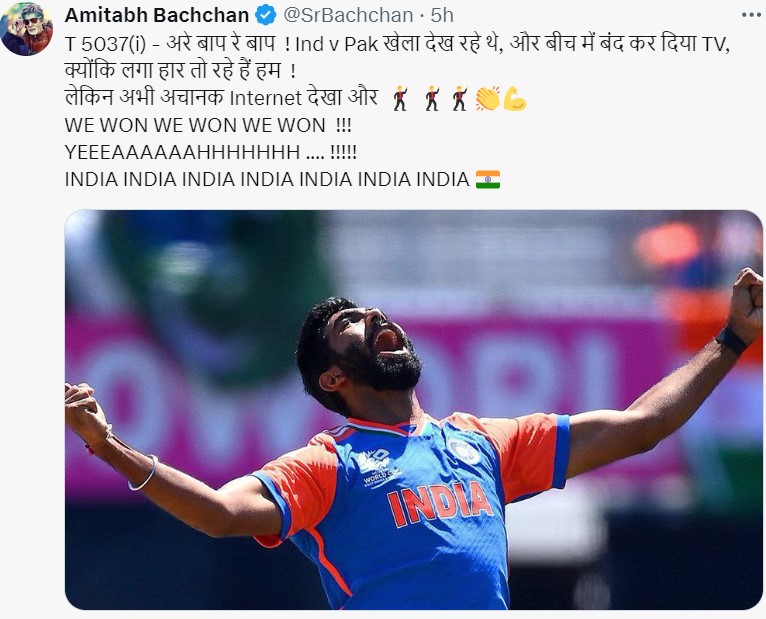Open the @SrBachchan handle link

click(x=348, y=16)
